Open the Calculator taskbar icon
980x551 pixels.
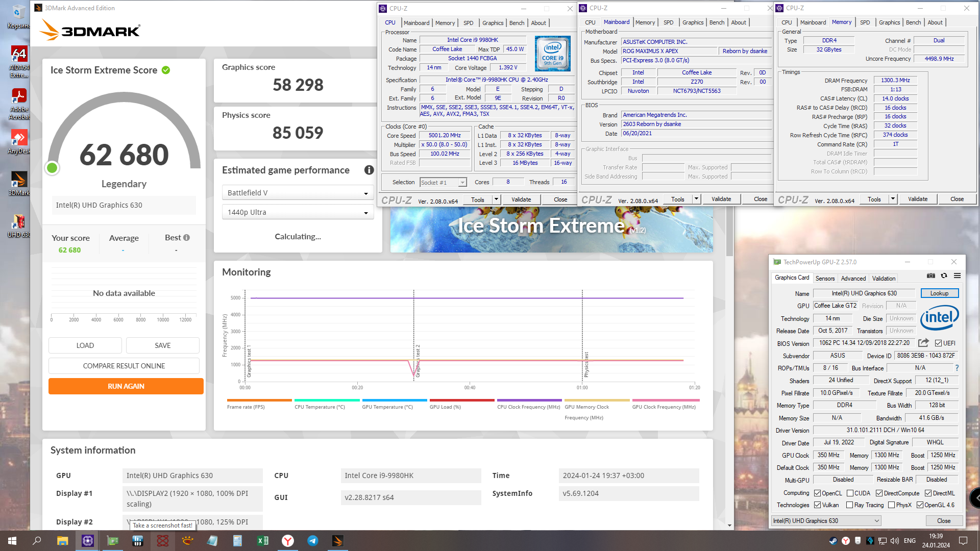[238, 541]
